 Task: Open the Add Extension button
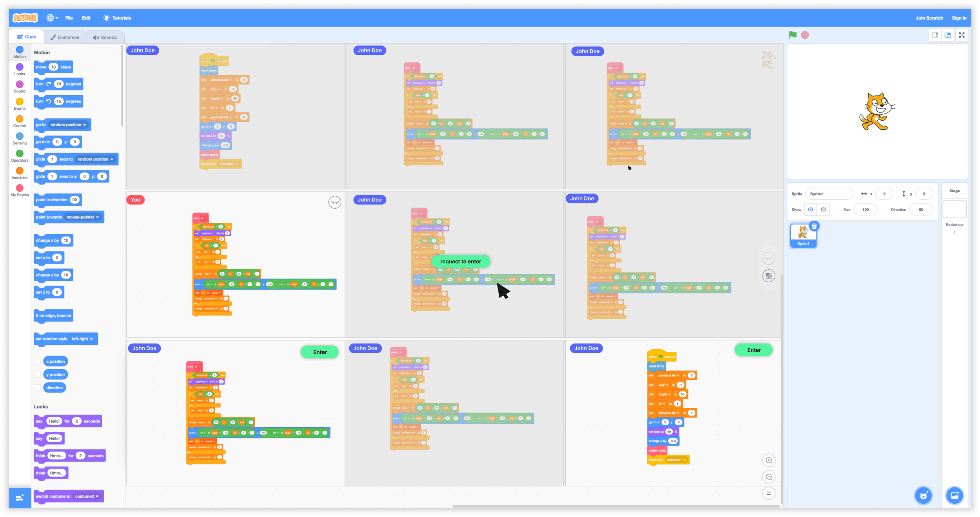coord(20,498)
